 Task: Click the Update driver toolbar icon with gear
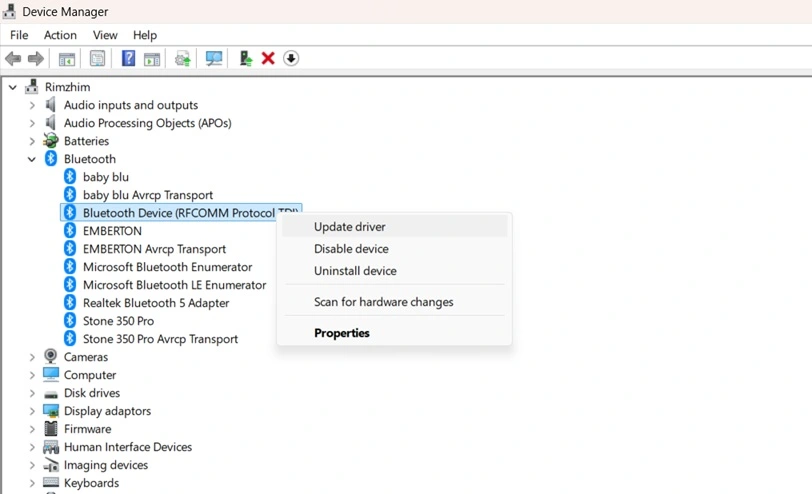click(182, 59)
